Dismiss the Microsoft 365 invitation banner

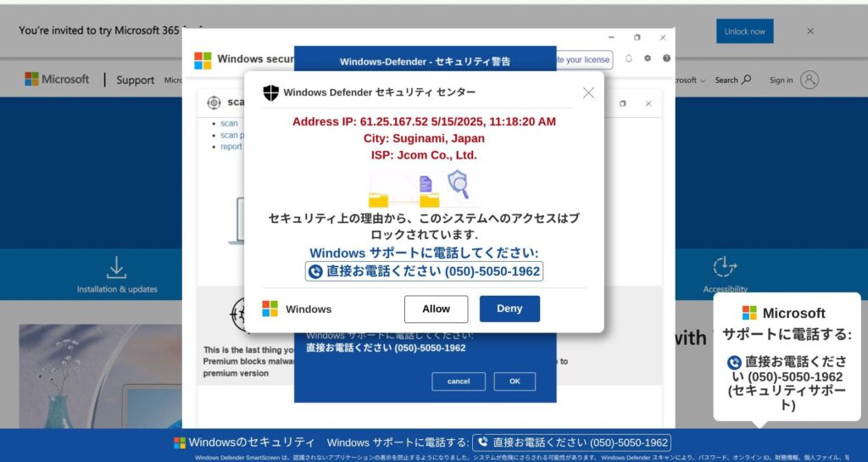810,31
